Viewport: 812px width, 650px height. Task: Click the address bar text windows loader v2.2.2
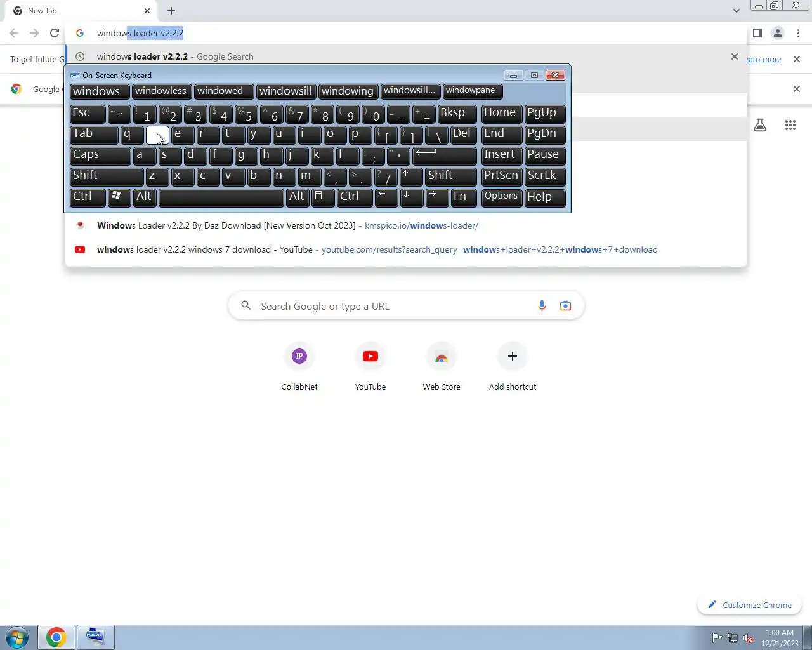click(x=140, y=33)
